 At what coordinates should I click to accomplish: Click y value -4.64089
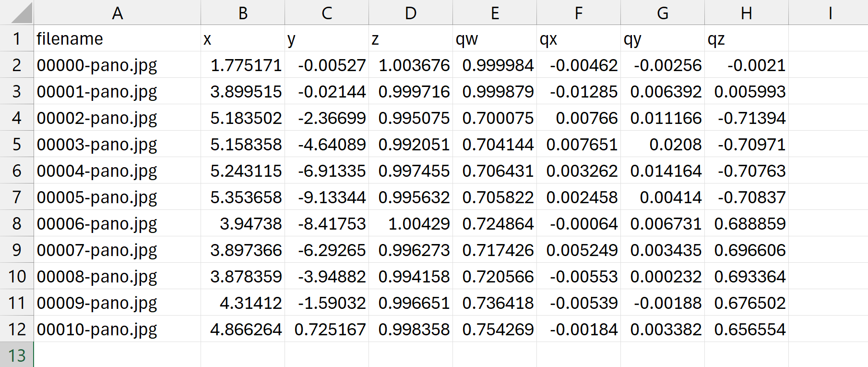click(327, 144)
